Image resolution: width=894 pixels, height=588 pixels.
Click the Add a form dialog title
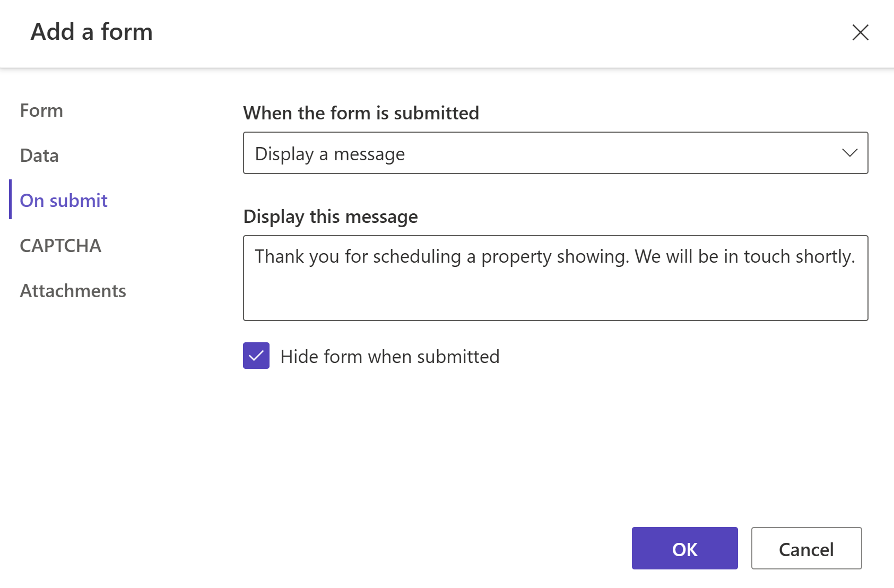(91, 32)
